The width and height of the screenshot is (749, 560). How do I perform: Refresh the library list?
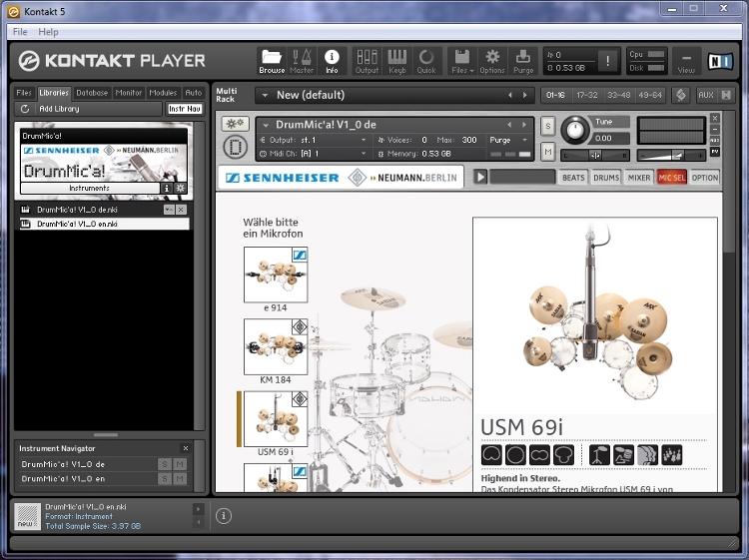pyautogui.click(x=25, y=109)
